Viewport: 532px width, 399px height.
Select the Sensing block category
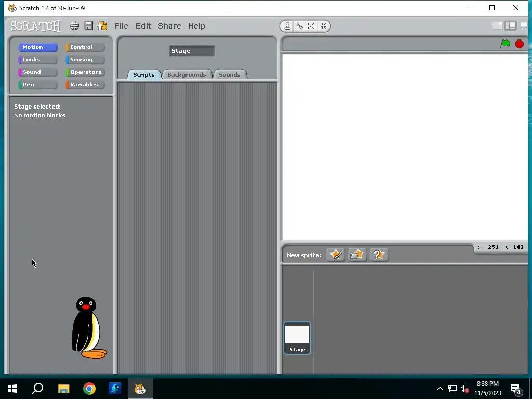tap(85, 60)
